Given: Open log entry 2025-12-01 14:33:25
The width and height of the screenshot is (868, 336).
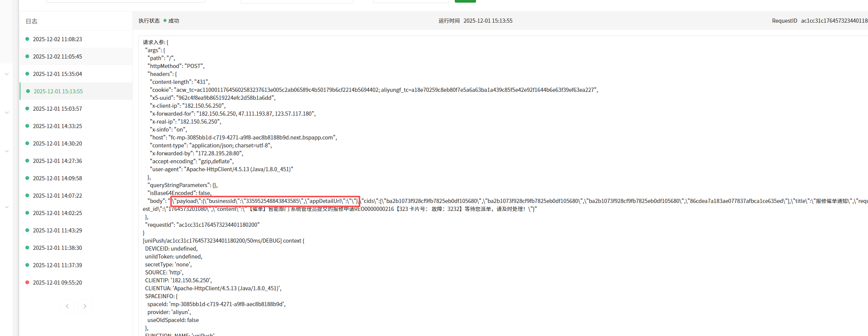Looking at the screenshot, I should click(57, 126).
